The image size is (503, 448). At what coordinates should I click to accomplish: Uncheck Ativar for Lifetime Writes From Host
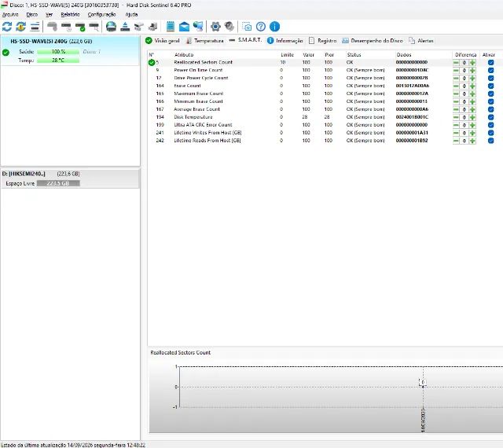pos(490,133)
